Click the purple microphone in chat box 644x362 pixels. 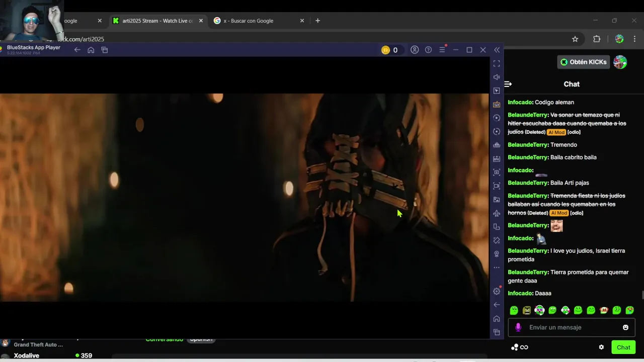pos(518,327)
